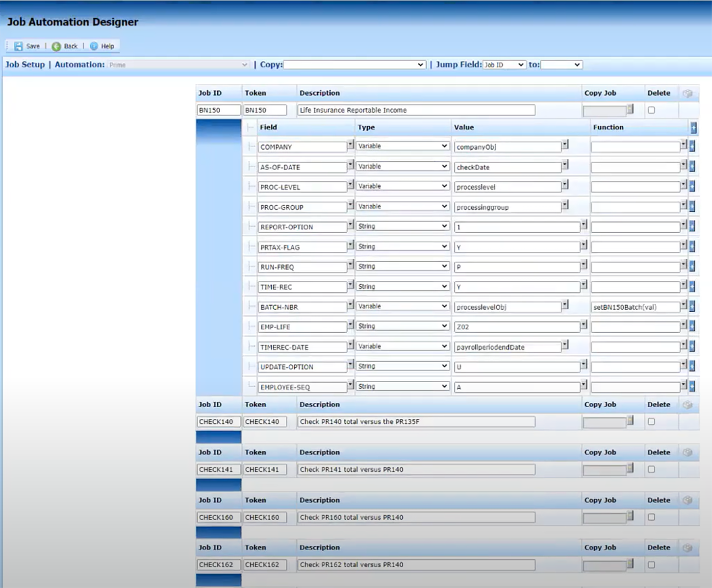The width and height of the screenshot is (712, 588).
Task: Select the Job Setup menu item
Action: (x=25, y=64)
